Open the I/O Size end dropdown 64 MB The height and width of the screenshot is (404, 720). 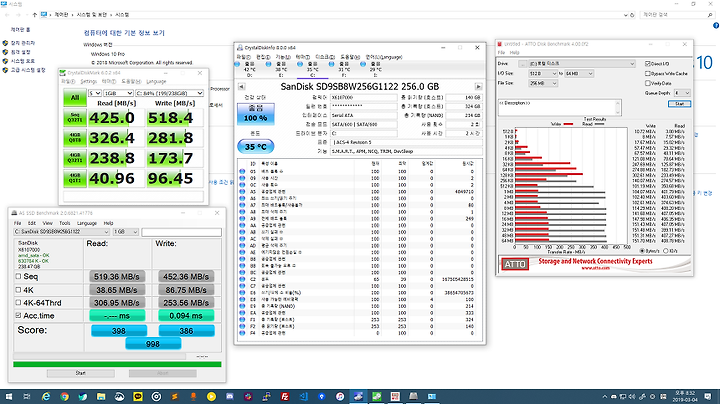579,73
